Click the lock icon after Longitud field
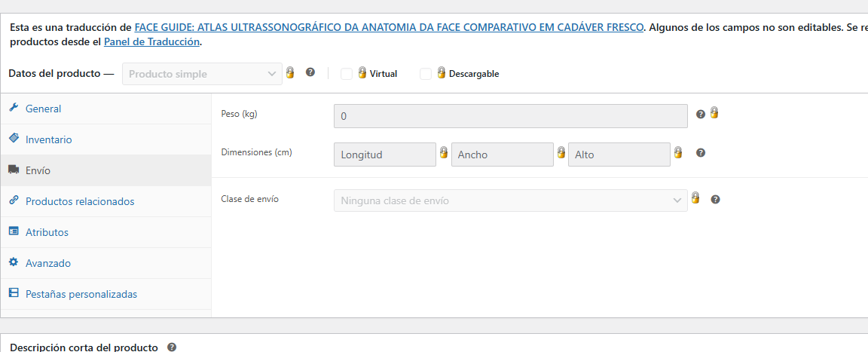Viewport: 868px width, 352px height. pyautogui.click(x=444, y=152)
